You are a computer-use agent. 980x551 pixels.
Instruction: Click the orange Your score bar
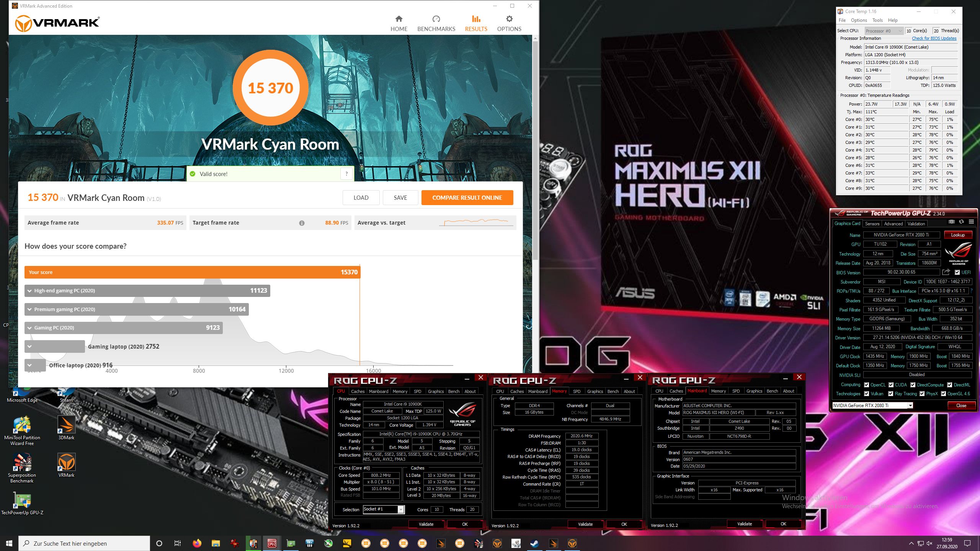(192, 272)
